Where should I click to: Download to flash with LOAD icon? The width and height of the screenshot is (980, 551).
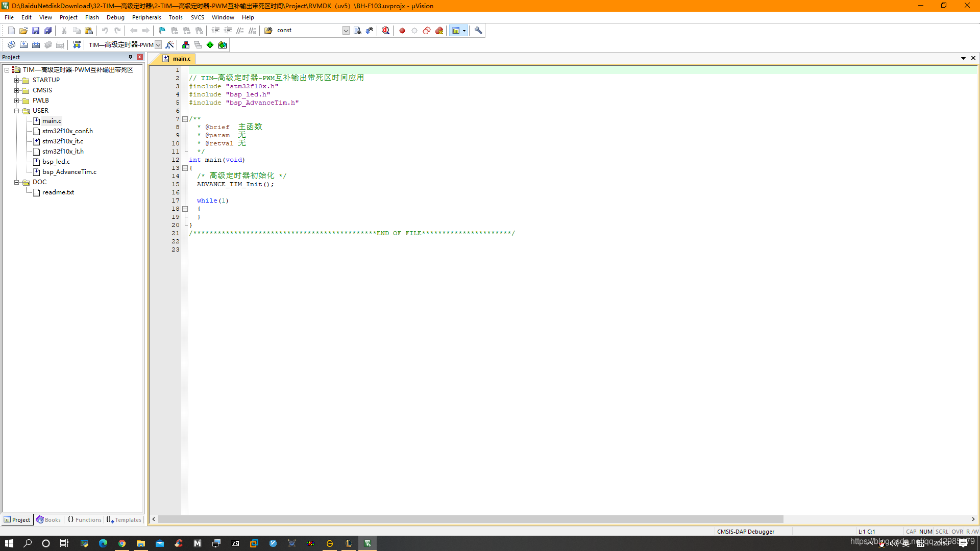point(77,45)
